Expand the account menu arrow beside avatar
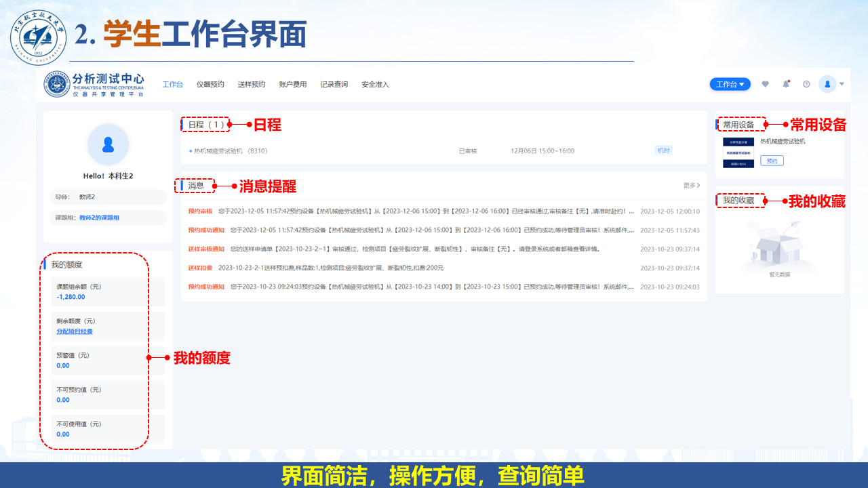868x488 pixels. click(842, 84)
